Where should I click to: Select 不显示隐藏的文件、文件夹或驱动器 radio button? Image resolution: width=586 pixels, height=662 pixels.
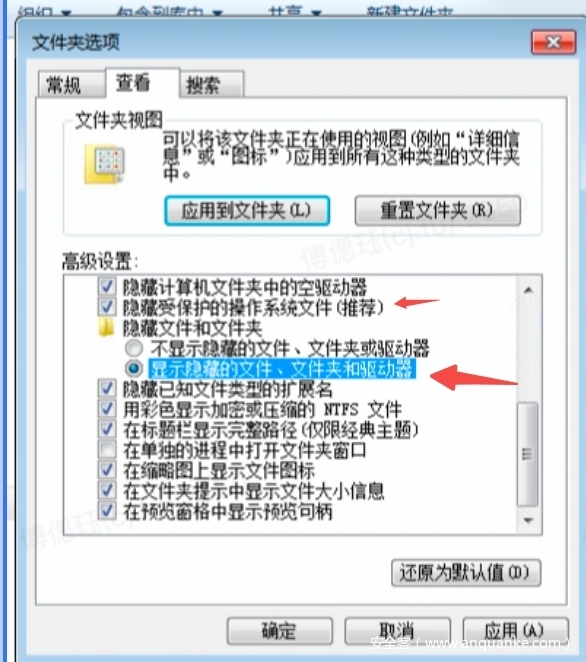click(x=134, y=348)
